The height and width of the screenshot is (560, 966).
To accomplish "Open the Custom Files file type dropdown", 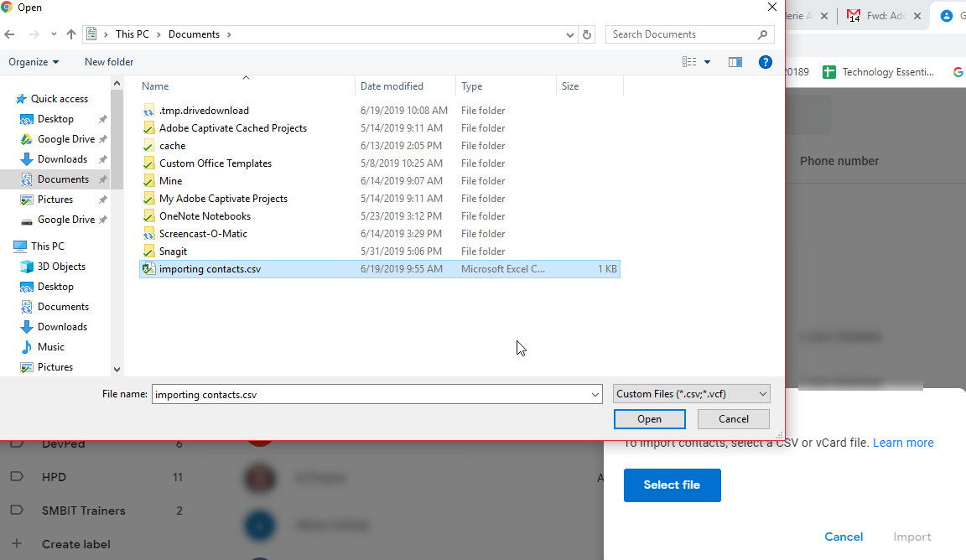I will tap(691, 393).
